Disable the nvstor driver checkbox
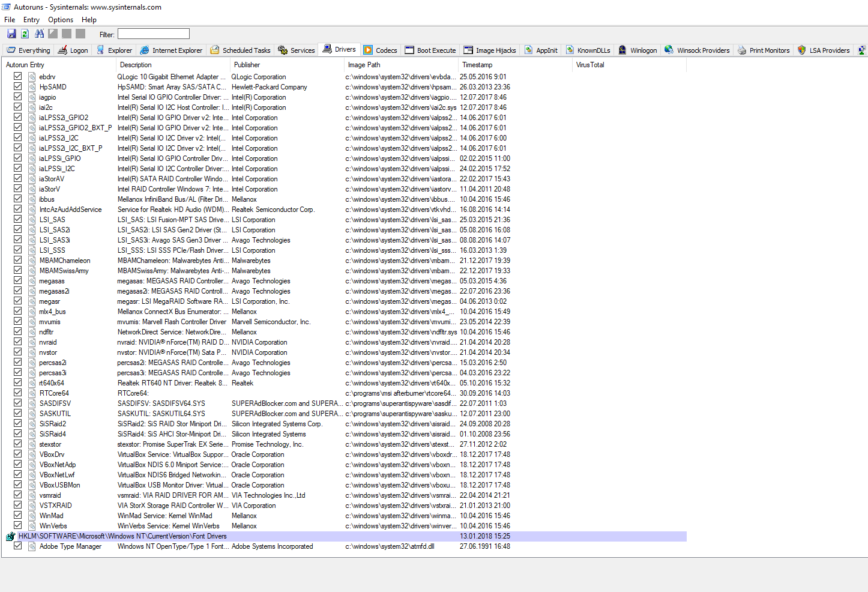 (17, 352)
